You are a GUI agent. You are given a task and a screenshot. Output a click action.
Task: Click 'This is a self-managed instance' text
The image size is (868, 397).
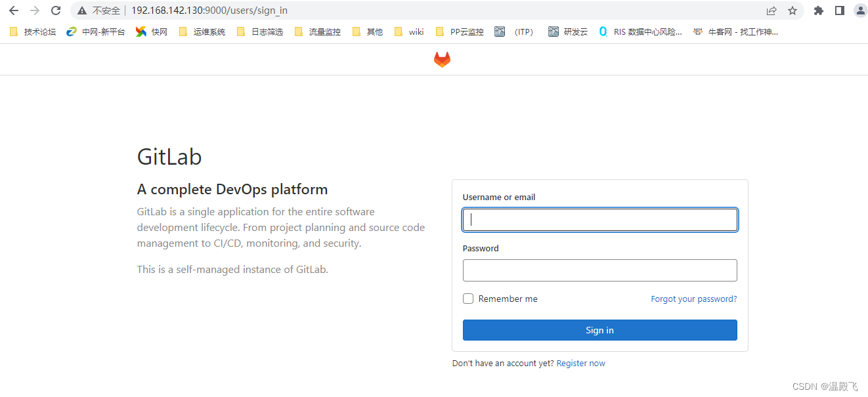tap(232, 269)
